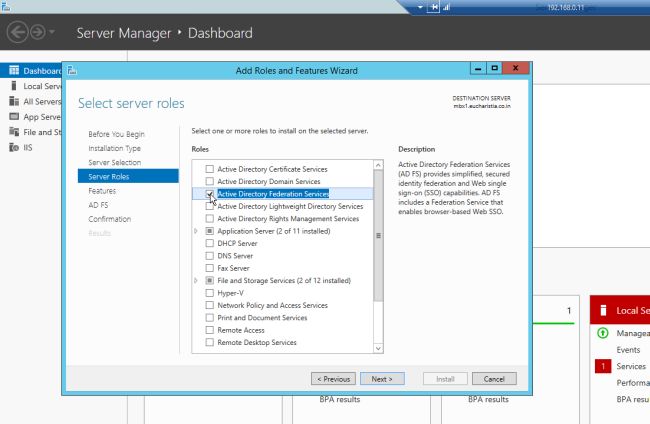Image resolution: width=650 pixels, height=424 pixels.
Task: Open File and Storage sidebar icon
Action: [x=14, y=132]
